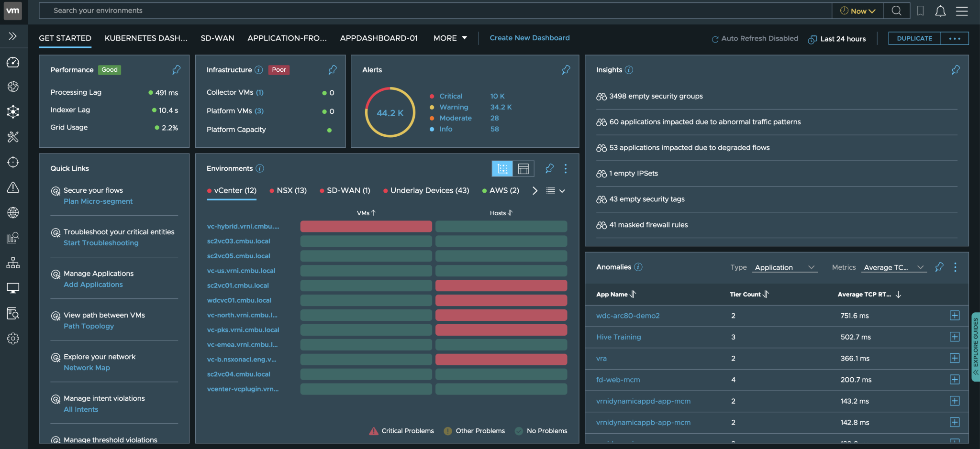This screenshot has width=980, height=449.
Task: Click the notifications bell icon
Action: click(940, 11)
